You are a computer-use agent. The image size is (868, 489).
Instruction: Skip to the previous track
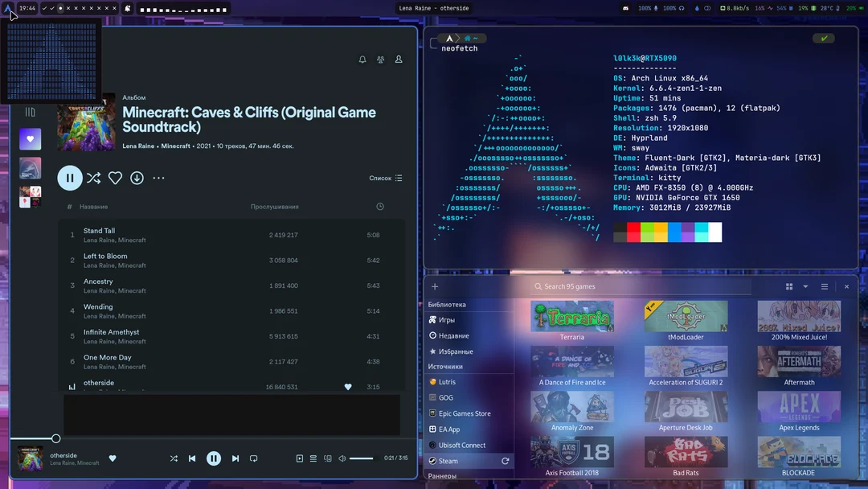pos(192,458)
